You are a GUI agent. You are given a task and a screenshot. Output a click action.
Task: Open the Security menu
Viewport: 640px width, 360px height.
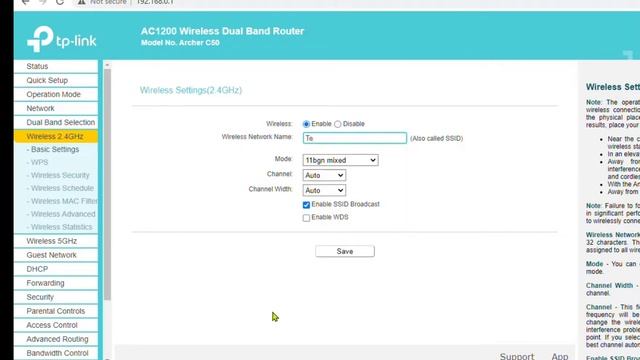[56, 297]
